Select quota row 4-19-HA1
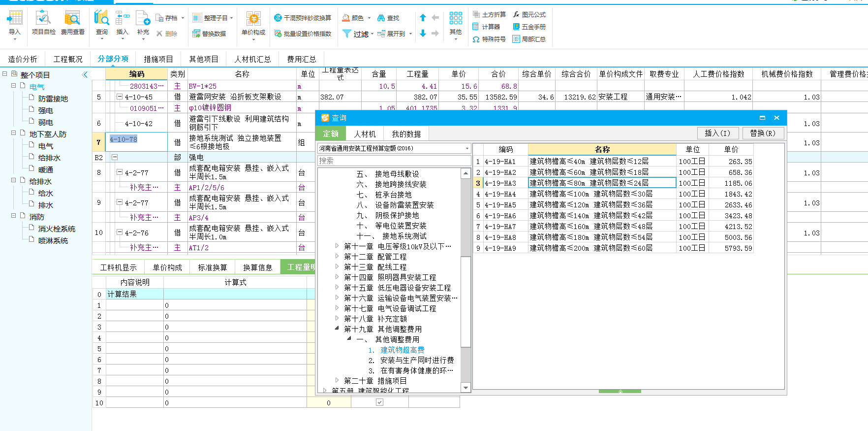The width and height of the screenshot is (868, 431). pyautogui.click(x=613, y=162)
